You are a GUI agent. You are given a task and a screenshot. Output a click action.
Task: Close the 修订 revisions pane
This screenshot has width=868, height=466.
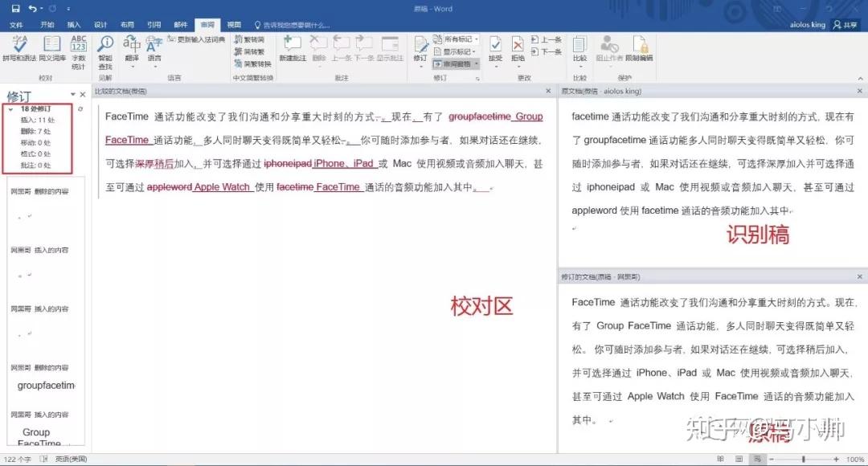[83, 95]
